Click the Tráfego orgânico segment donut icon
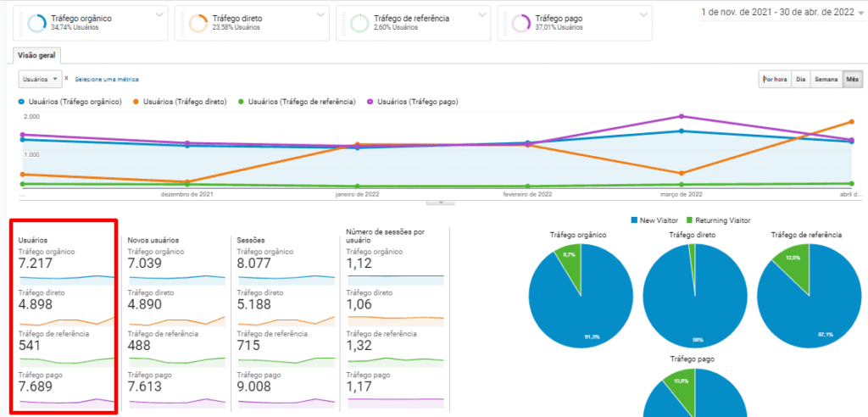This screenshot has height=417, width=868. click(x=36, y=23)
